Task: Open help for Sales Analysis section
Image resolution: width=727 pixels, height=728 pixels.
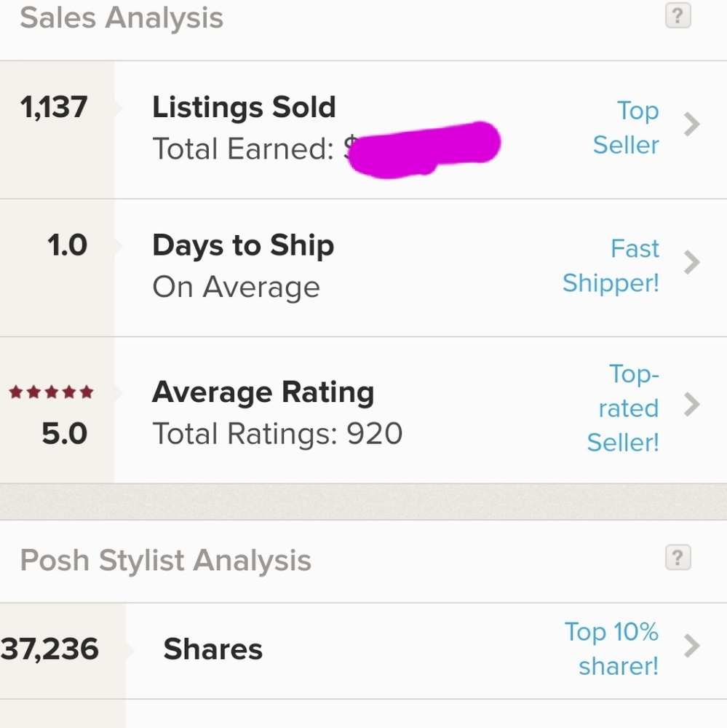Action: pyautogui.click(x=677, y=15)
